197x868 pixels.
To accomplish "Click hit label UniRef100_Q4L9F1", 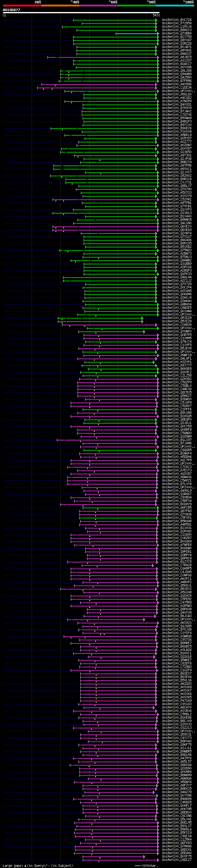I will (x=177, y=358).
